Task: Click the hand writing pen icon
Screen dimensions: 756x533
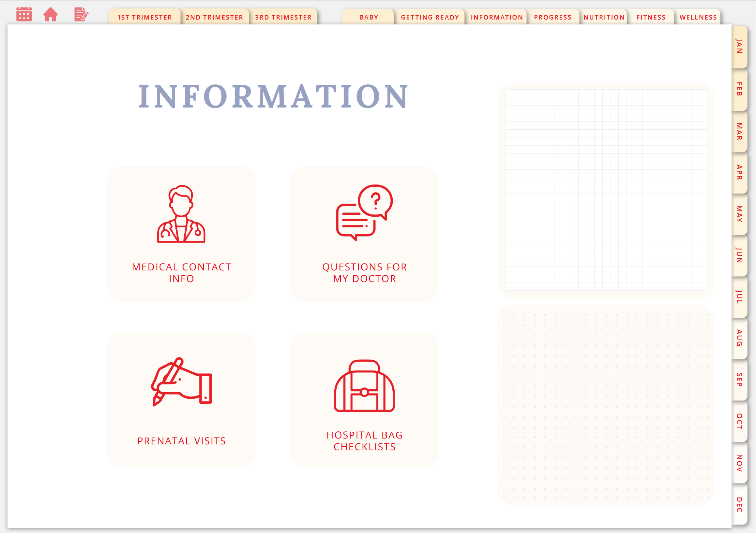Action: tap(181, 382)
